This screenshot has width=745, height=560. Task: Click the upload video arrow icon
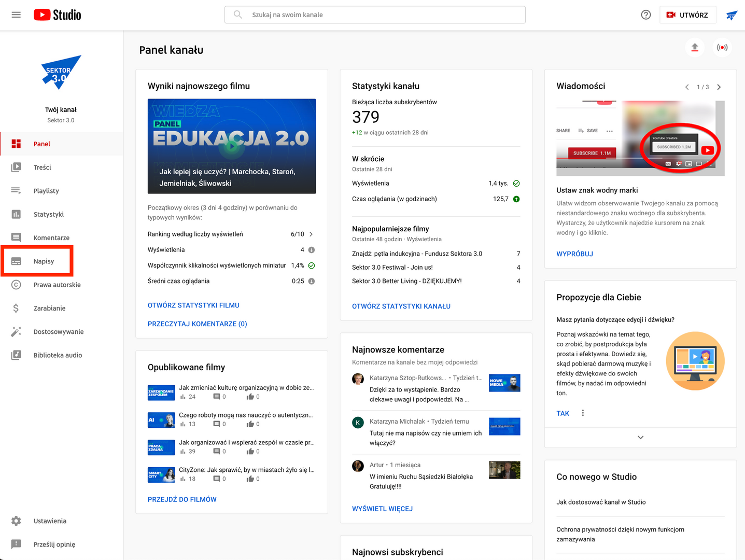click(x=695, y=48)
